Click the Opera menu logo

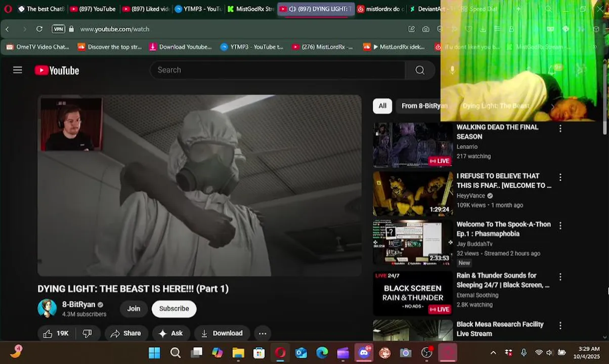(8, 9)
